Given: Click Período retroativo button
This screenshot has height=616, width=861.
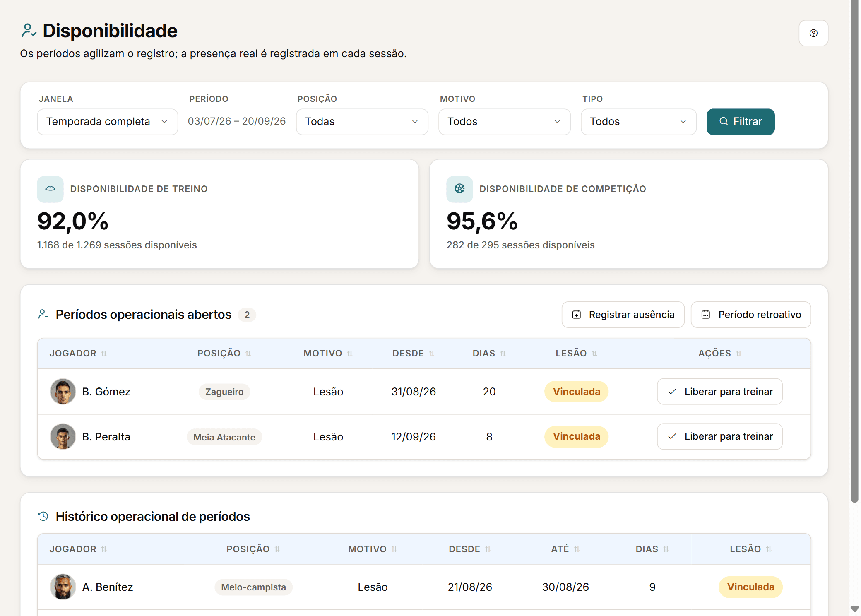Looking at the screenshot, I should (x=751, y=315).
